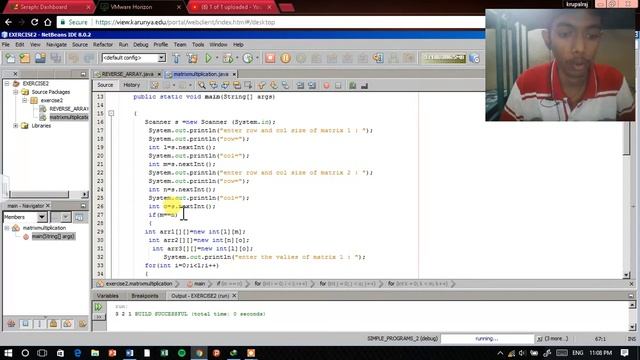Collapse the EXERCISE2 project node
Screen dimensions: 640x360
pyautogui.click(x=7, y=83)
